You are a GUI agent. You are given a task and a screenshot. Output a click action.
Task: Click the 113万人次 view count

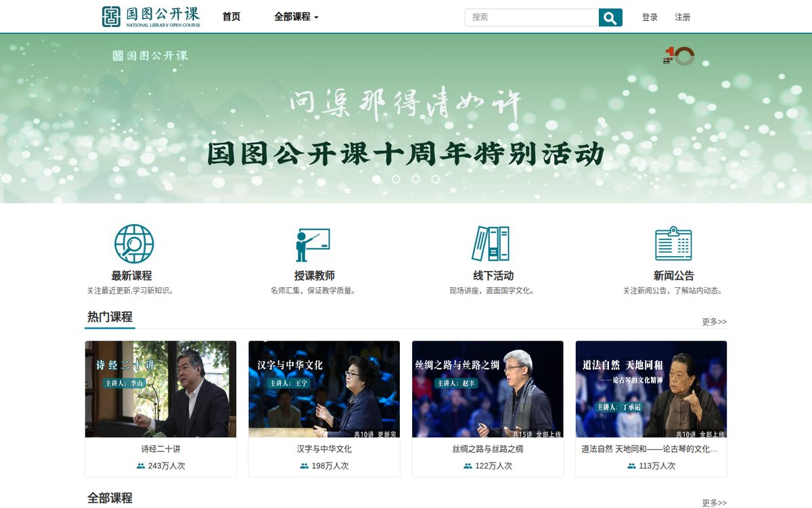coord(658,466)
